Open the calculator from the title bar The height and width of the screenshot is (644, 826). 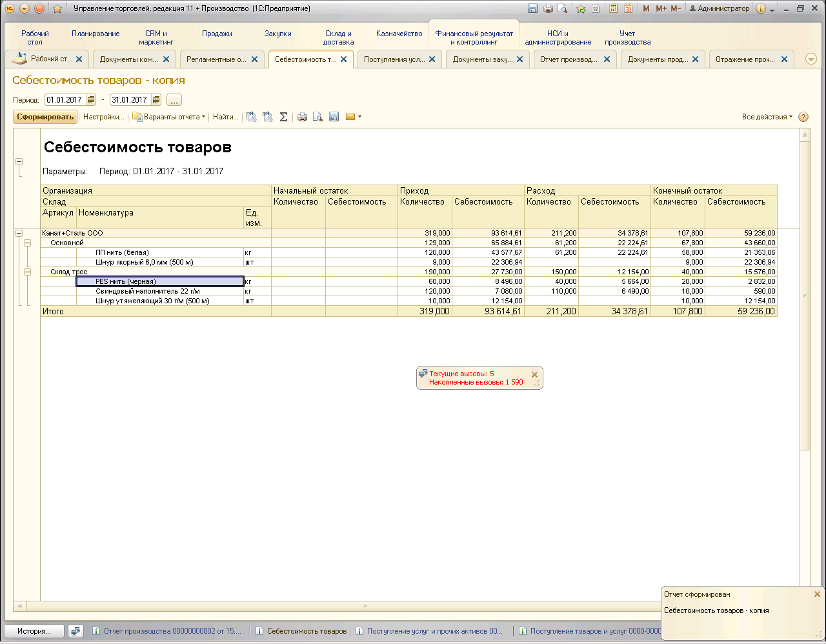(612, 8)
